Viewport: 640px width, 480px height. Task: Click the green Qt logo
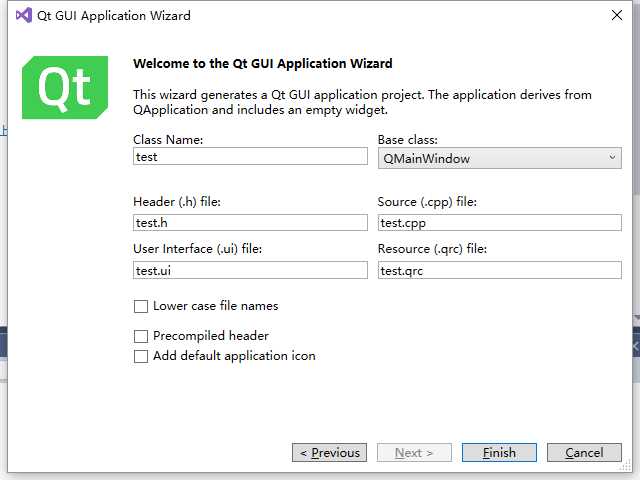pos(65,87)
